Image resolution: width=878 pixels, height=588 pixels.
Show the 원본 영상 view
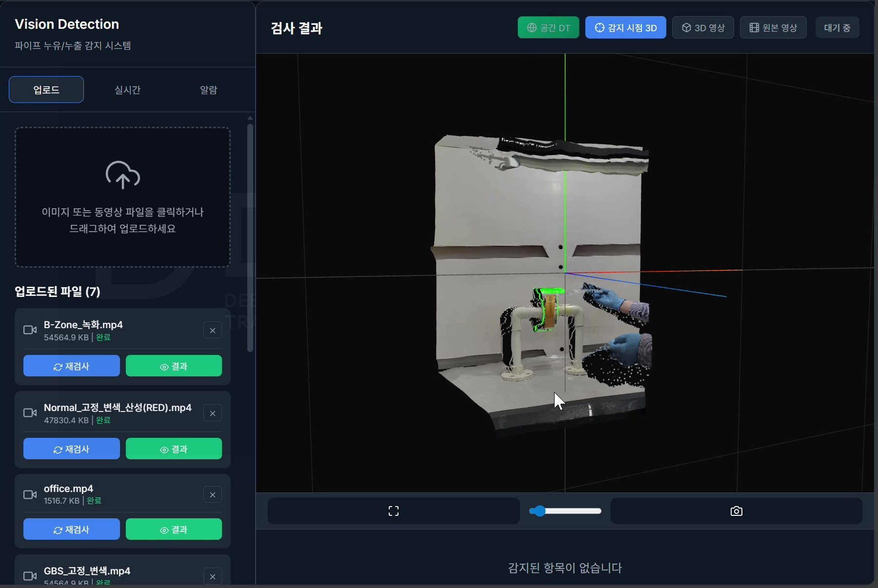coord(773,27)
